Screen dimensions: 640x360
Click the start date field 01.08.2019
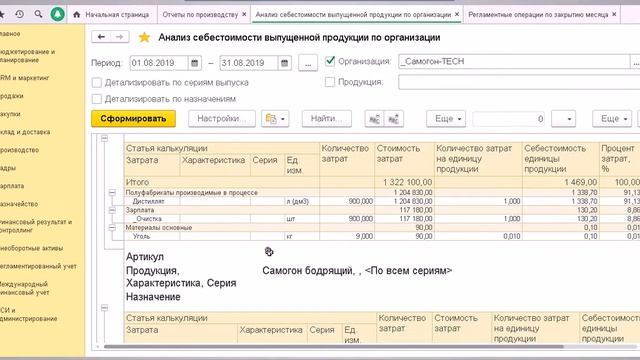(159, 63)
